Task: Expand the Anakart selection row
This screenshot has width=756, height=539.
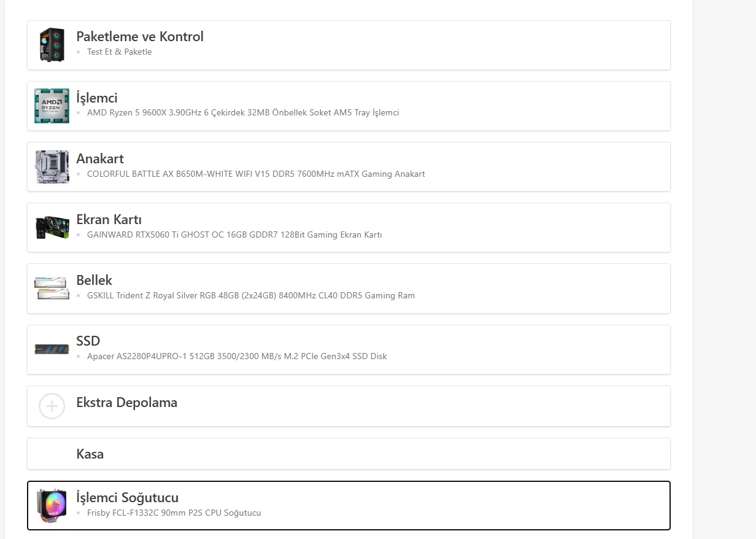Action: coord(100,158)
